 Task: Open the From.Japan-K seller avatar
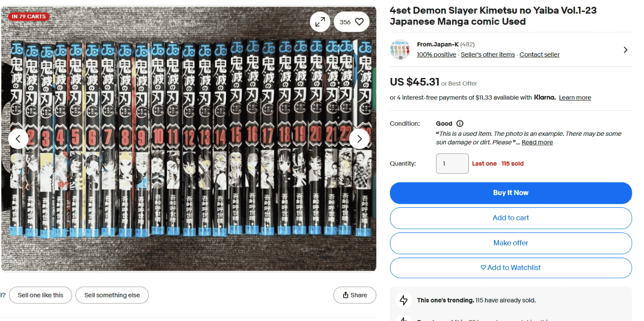(400, 49)
